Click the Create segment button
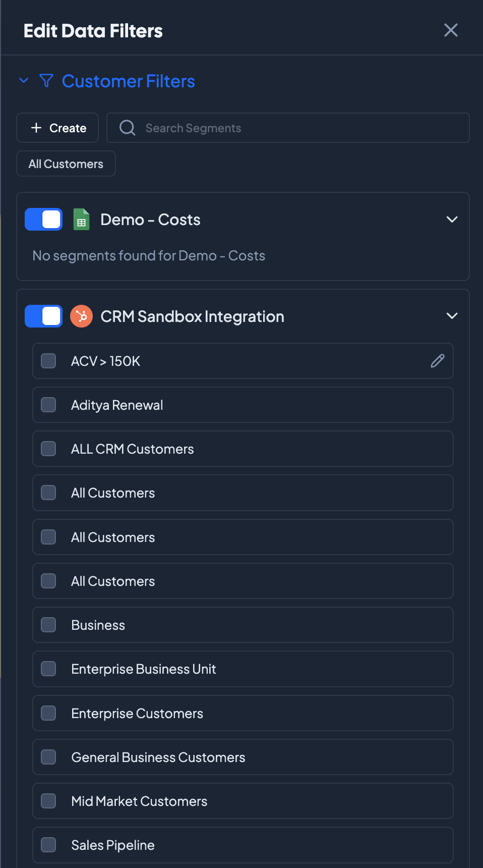The image size is (483, 868). [57, 128]
